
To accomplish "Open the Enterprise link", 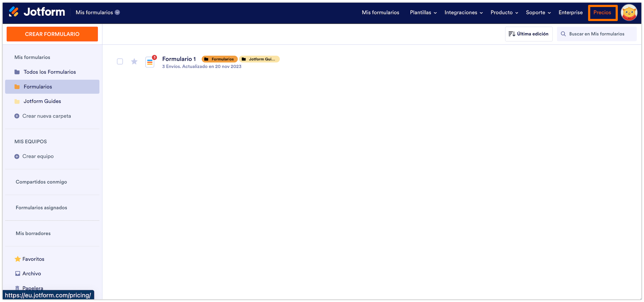I will click(x=571, y=12).
